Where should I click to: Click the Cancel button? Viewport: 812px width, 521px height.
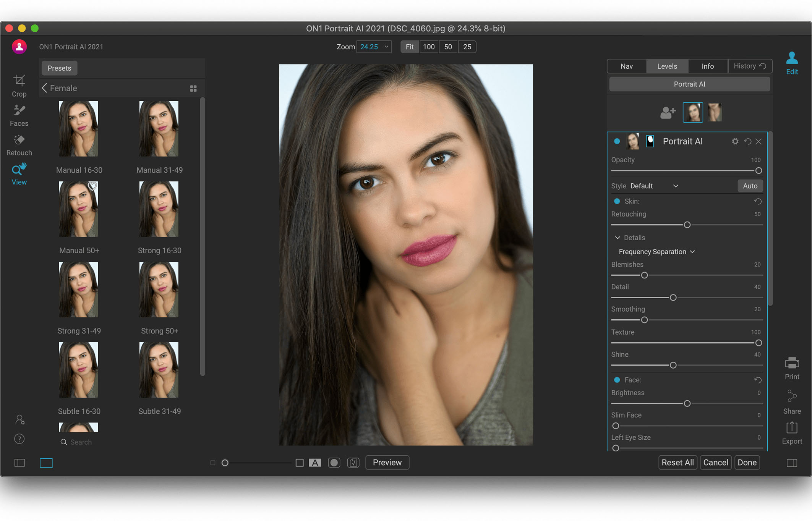click(716, 463)
